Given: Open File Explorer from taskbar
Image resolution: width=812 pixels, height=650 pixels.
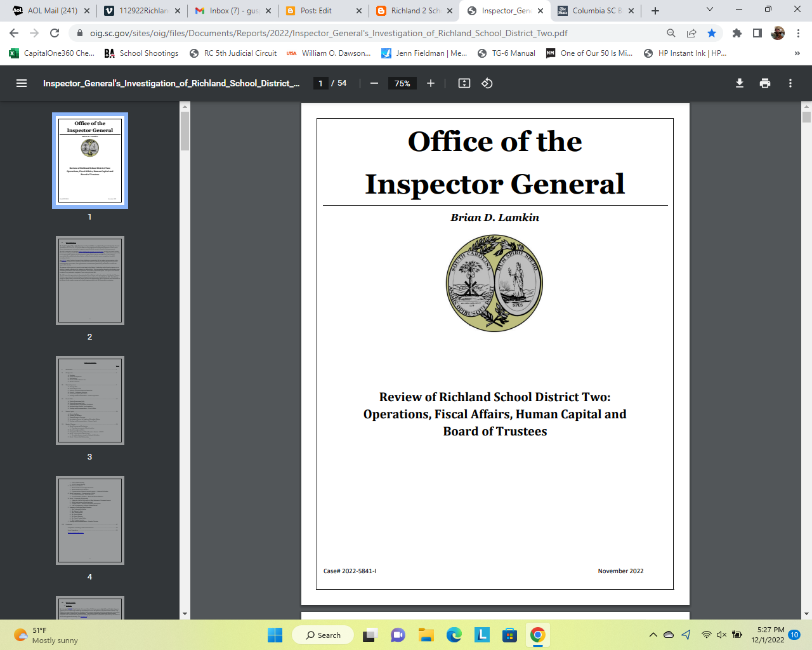Looking at the screenshot, I should [x=426, y=635].
